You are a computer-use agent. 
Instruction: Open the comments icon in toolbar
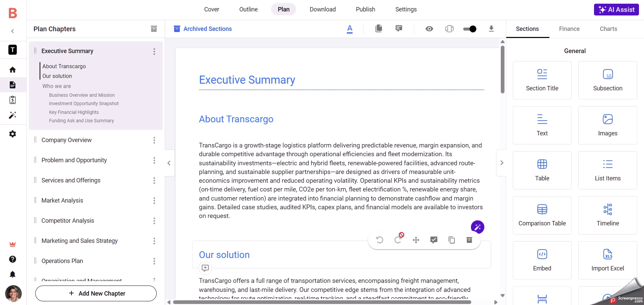coord(399,29)
